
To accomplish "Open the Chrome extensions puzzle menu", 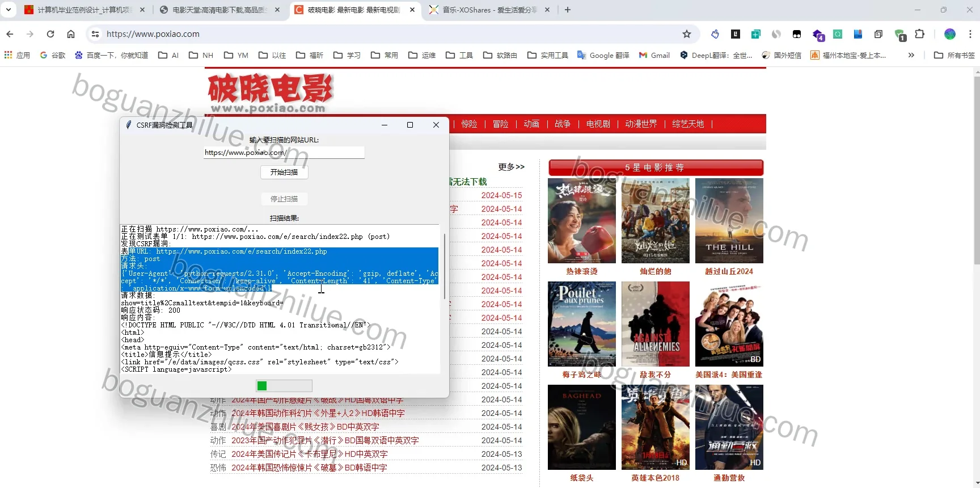I will [920, 34].
